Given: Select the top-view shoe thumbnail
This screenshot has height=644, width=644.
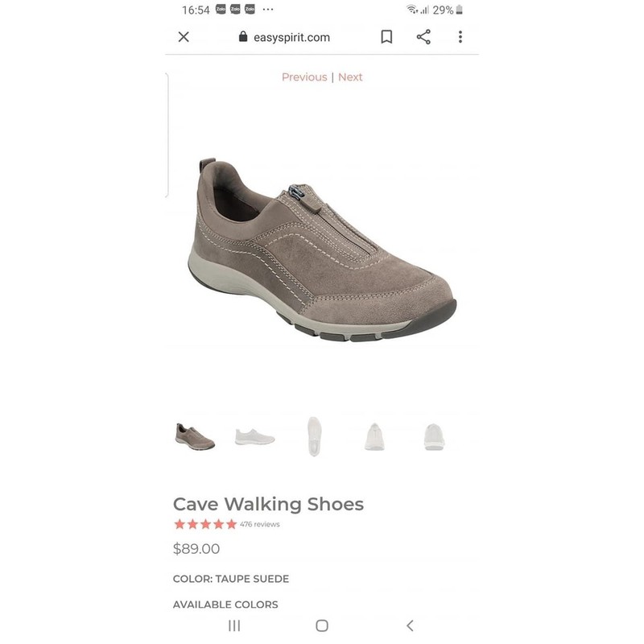Looking at the screenshot, I should pos(314,436).
